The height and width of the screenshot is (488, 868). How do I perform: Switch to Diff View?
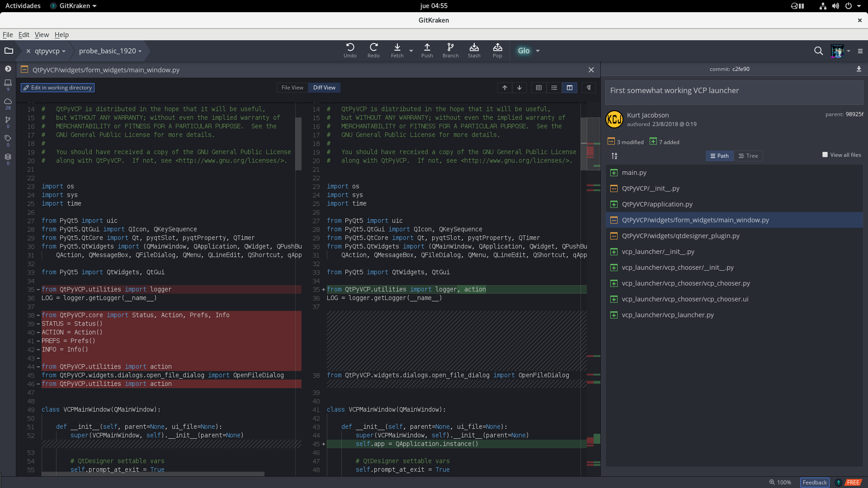[324, 88]
